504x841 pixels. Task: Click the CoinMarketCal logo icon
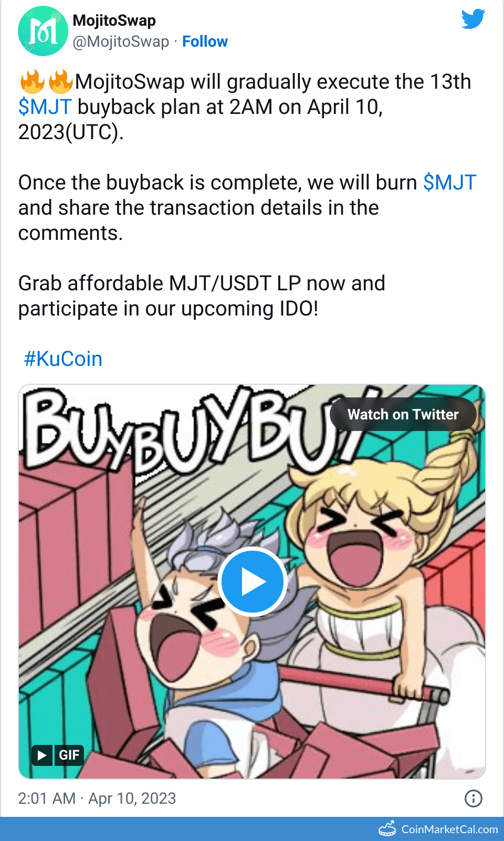click(x=387, y=828)
